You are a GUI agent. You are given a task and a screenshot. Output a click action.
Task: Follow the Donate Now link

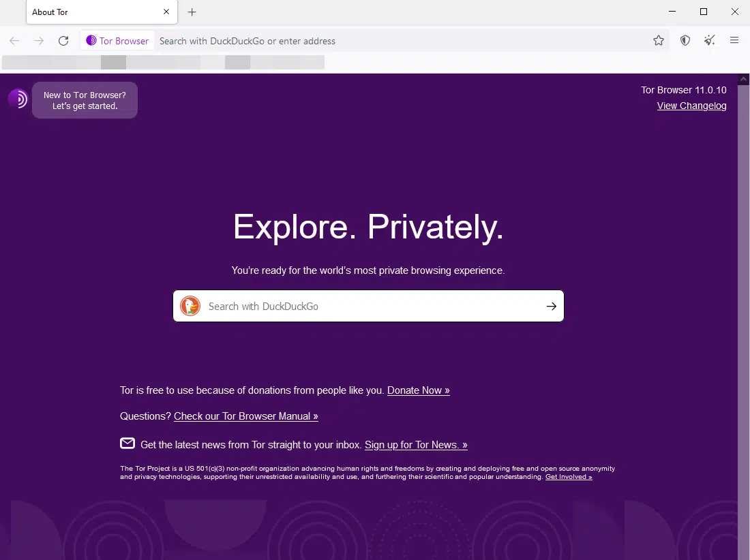coord(419,390)
